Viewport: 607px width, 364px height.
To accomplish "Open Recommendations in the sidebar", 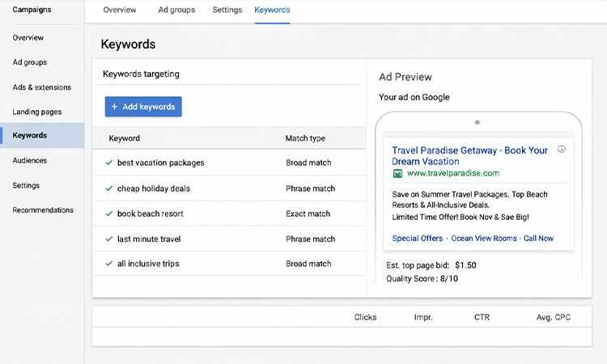I will 43,210.
